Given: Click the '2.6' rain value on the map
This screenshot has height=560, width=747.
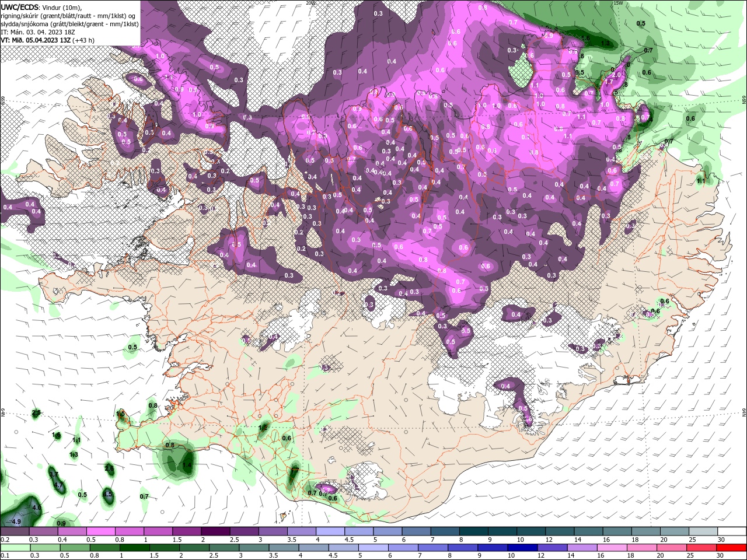Looking at the screenshot, I should click(x=109, y=468).
